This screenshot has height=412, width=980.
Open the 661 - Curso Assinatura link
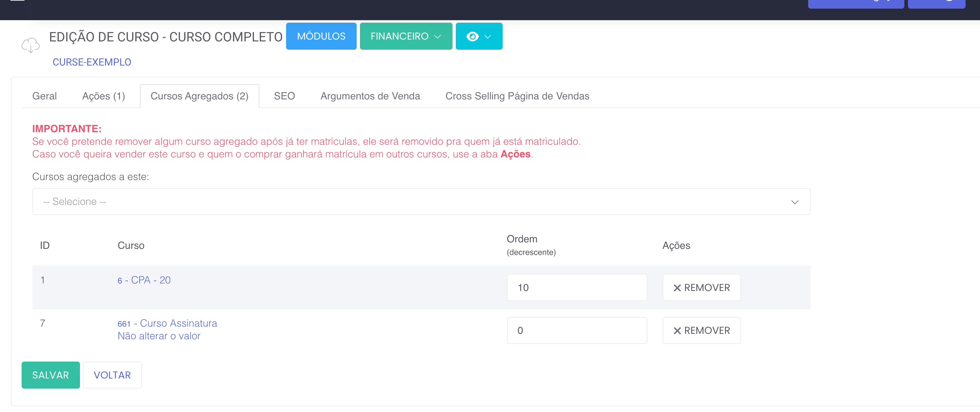[167, 323]
